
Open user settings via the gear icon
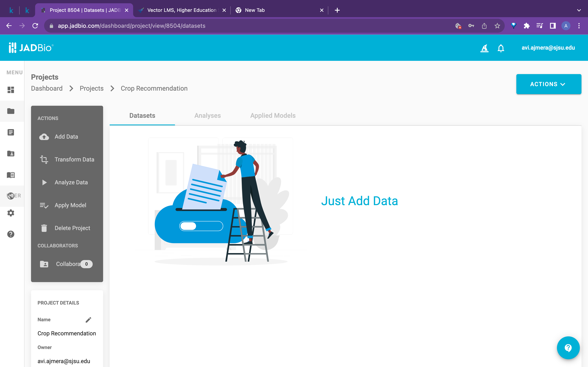11,213
